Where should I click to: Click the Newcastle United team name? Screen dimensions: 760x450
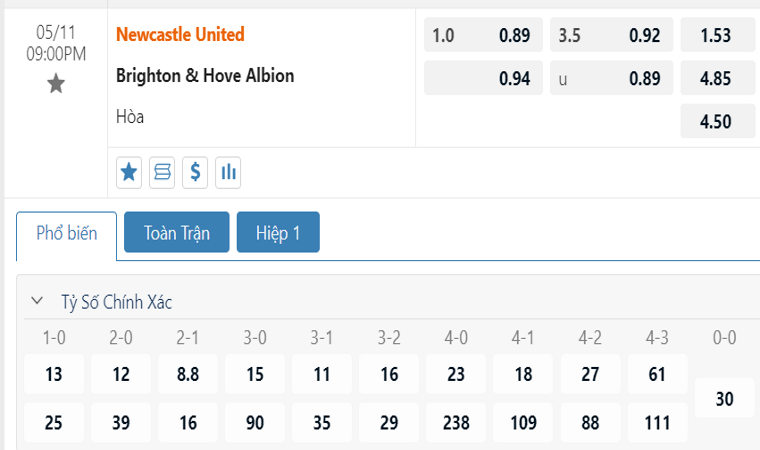click(x=180, y=35)
